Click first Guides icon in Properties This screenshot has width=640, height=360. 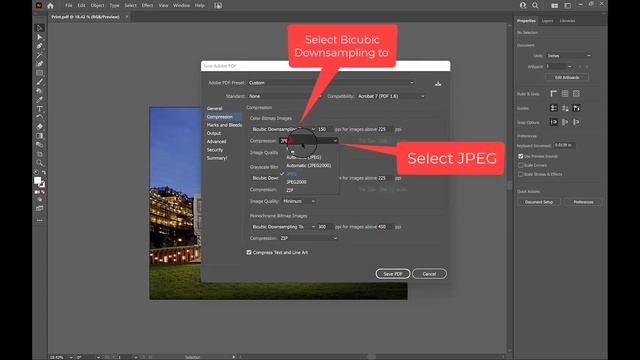[553, 108]
